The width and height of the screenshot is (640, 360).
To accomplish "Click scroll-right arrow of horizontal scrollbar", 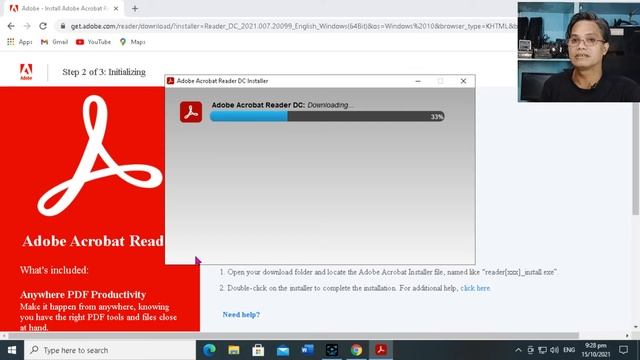I will (627, 336).
